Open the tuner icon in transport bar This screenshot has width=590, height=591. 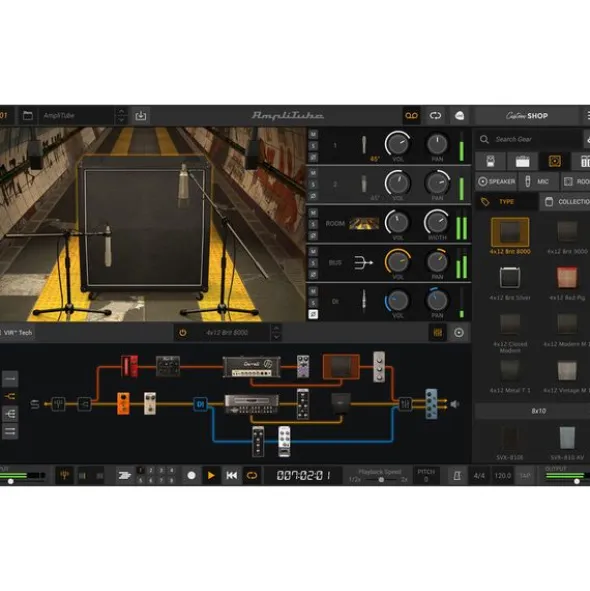click(x=64, y=475)
